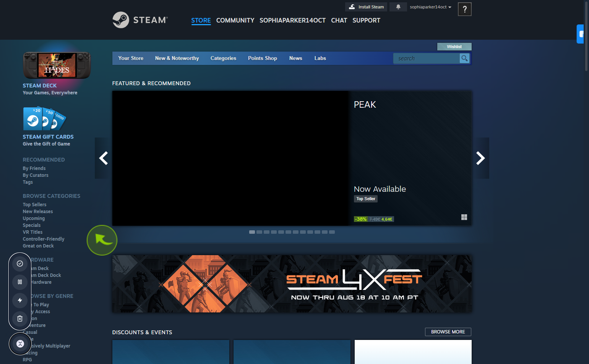Open the STEAM GIFT CARDS sidebar link
Screen dimensions: 589x364
[x=48, y=137]
